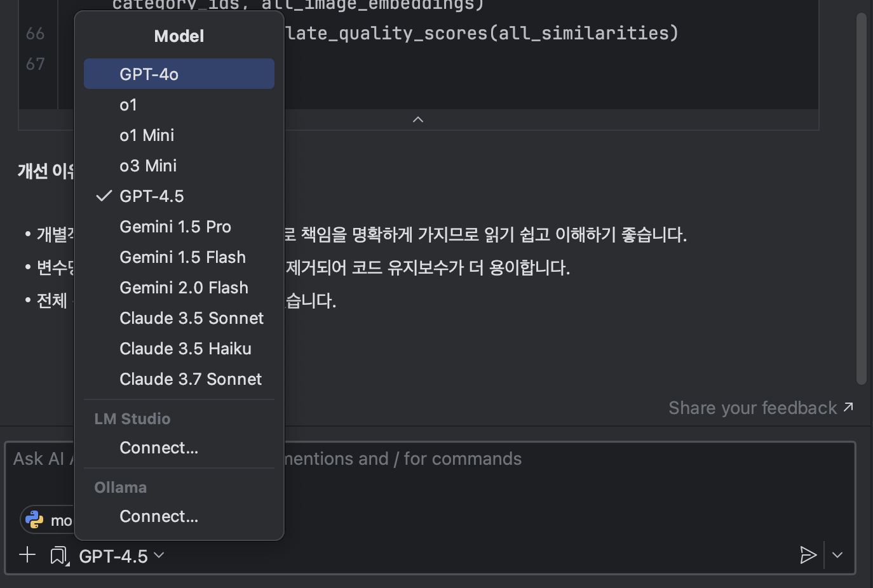Select the checked GPT-4.5 model entry

[179, 196]
